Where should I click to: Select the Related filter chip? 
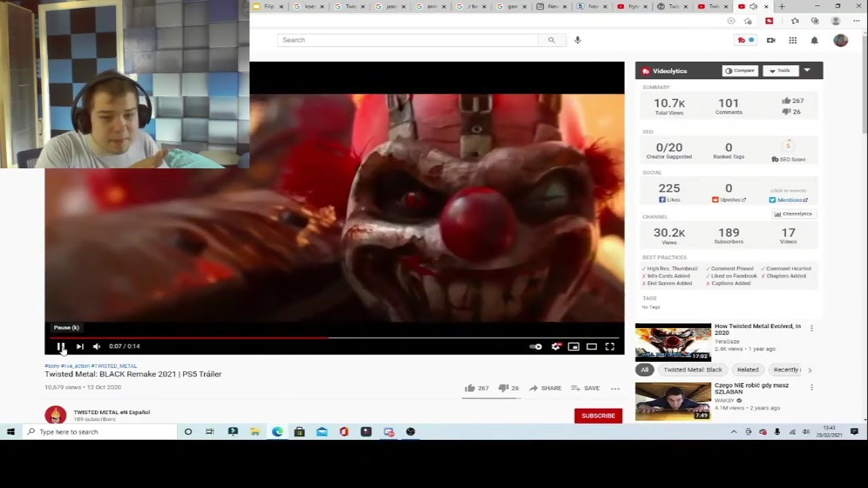747,370
